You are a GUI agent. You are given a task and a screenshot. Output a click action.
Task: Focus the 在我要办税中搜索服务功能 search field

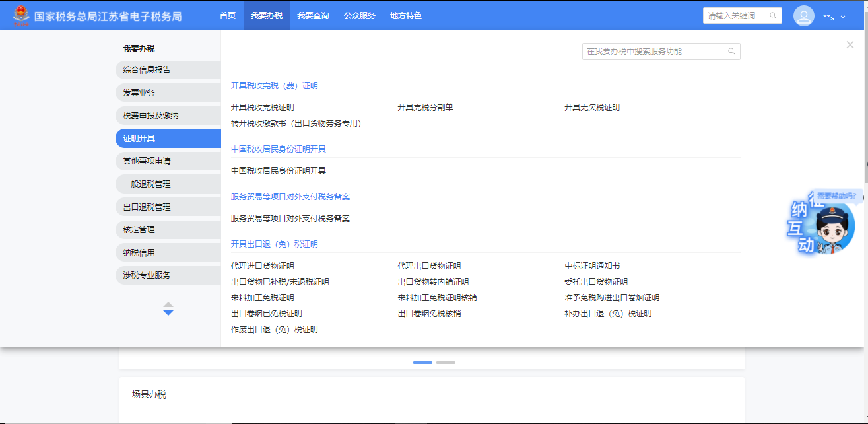pyautogui.click(x=653, y=52)
